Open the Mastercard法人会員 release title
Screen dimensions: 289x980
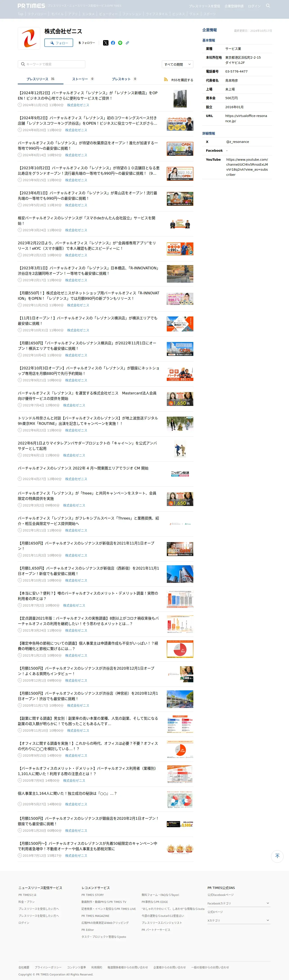pos(87,396)
